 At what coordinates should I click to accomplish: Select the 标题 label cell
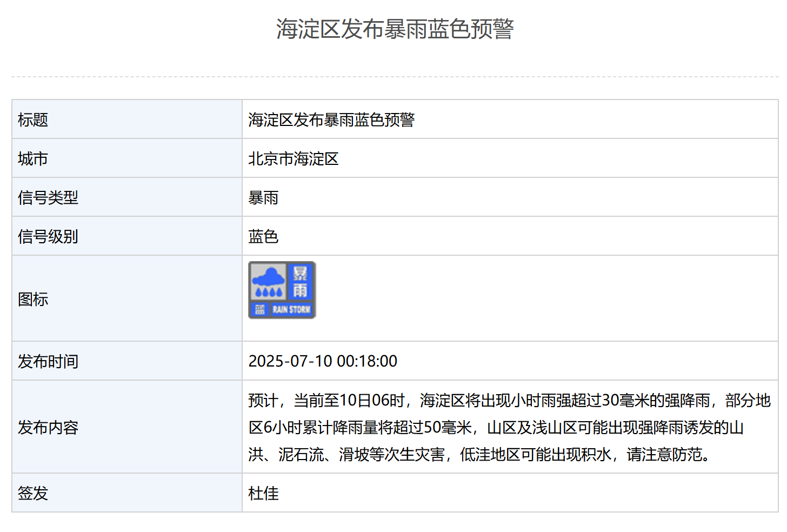127,119
